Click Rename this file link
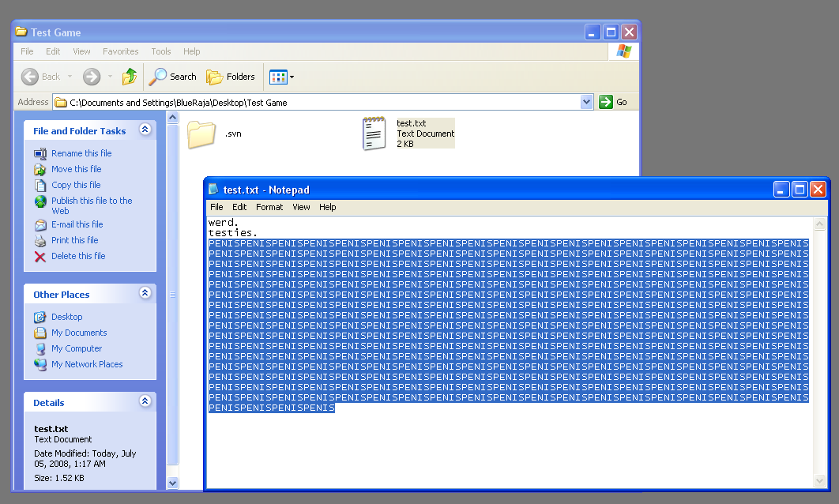Screen dimensions: 839x504 point(81,153)
